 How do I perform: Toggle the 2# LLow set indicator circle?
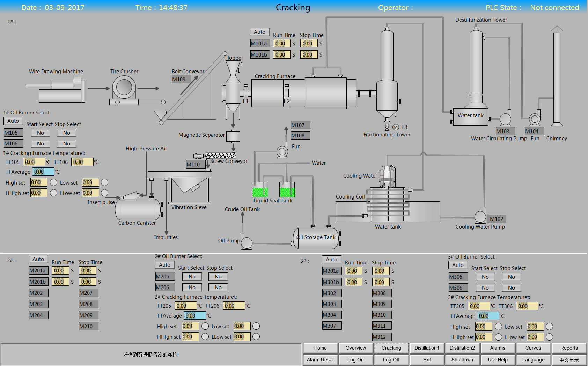tap(256, 337)
